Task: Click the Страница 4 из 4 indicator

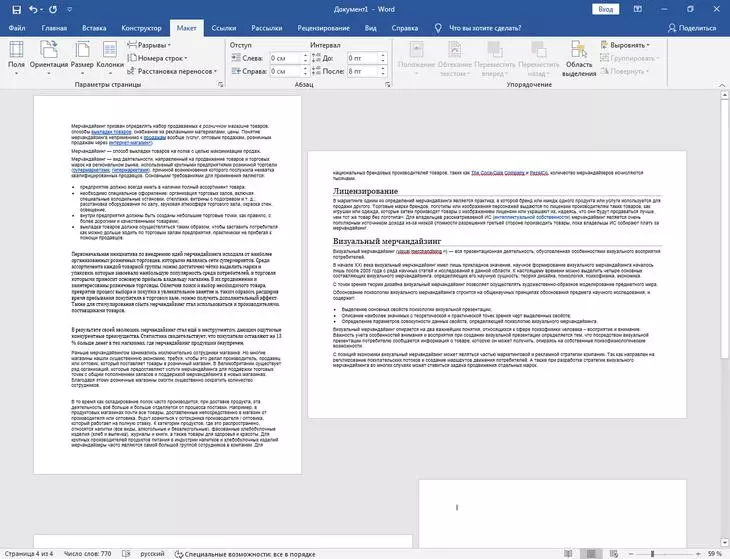Action: tap(29, 554)
